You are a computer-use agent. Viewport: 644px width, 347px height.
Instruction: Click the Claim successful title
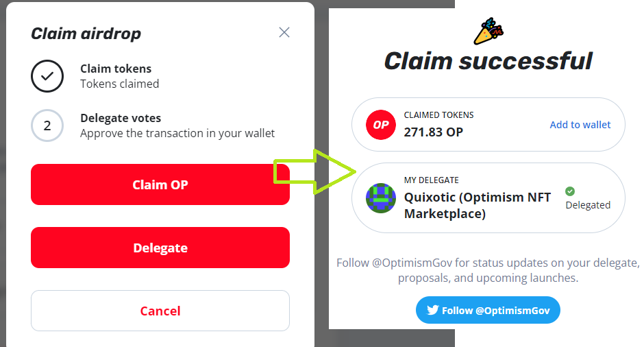coord(488,61)
